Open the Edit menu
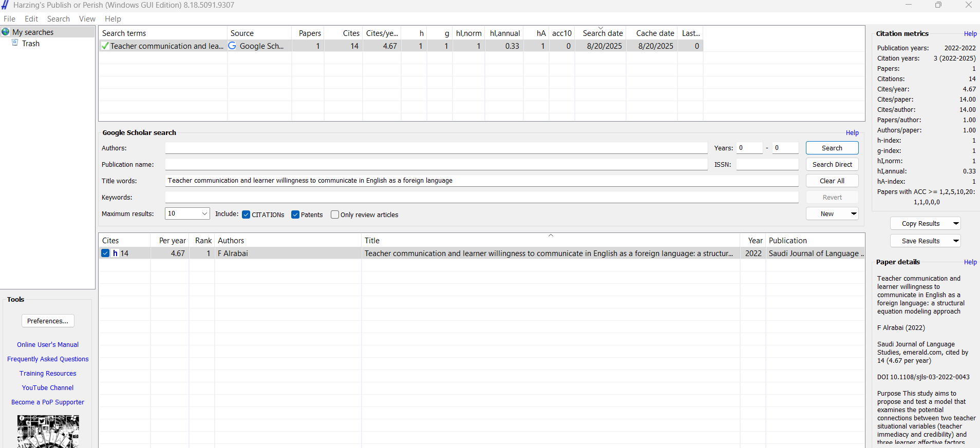980x448 pixels. coord(31,19)
